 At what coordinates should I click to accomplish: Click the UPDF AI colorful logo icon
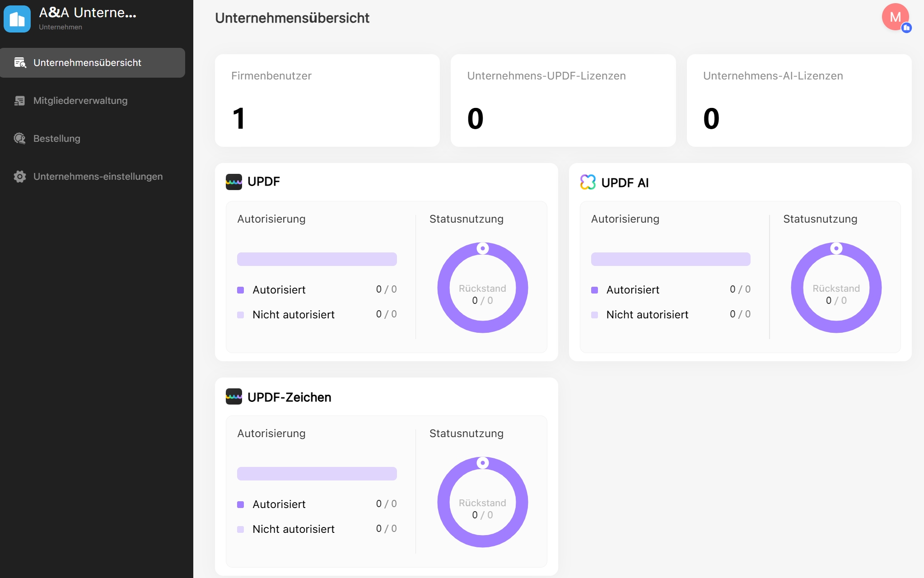pyautogui.click(x=588, y=182)
